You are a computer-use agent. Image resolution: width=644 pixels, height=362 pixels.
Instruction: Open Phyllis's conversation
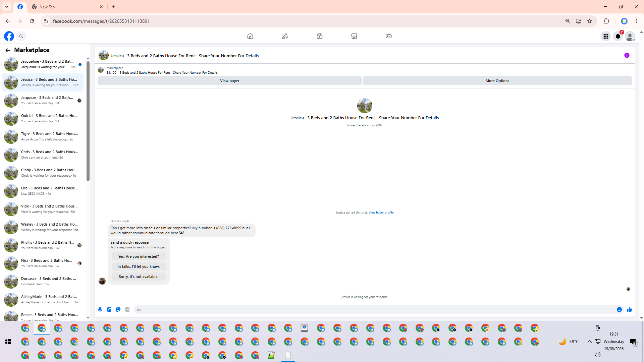point(43,245)
